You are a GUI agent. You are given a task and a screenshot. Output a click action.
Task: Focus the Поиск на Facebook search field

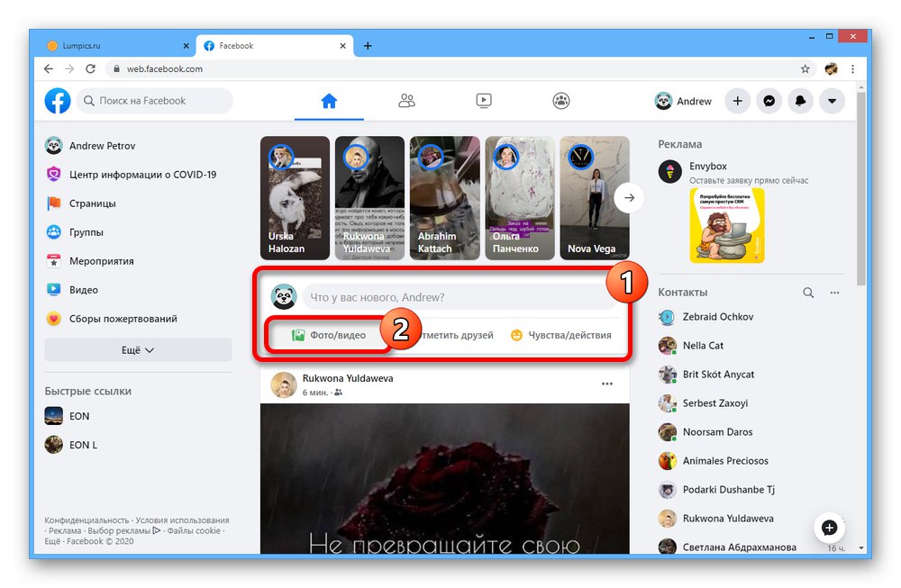[x=155, y=101]
